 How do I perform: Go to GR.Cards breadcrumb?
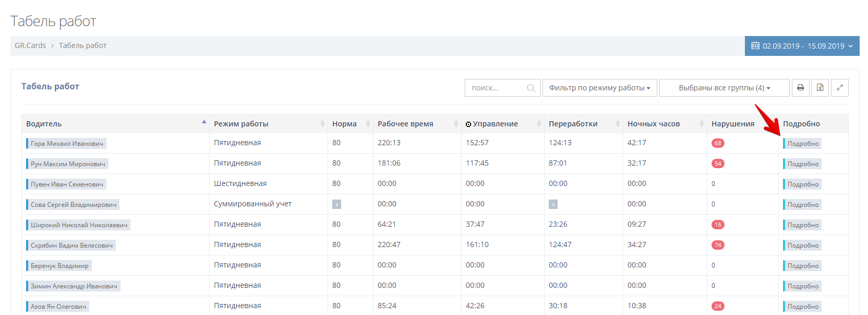pos(30,45)
